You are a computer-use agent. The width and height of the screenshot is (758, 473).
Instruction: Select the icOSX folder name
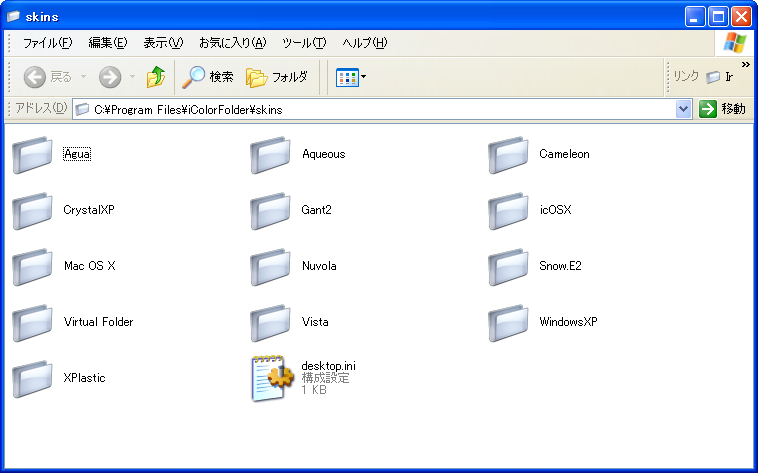555,210
